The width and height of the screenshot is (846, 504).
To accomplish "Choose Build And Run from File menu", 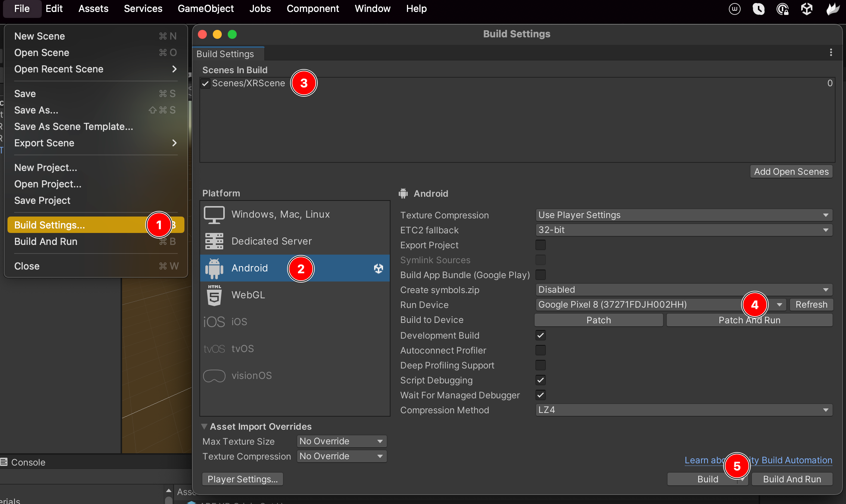I will click(46, 242).
